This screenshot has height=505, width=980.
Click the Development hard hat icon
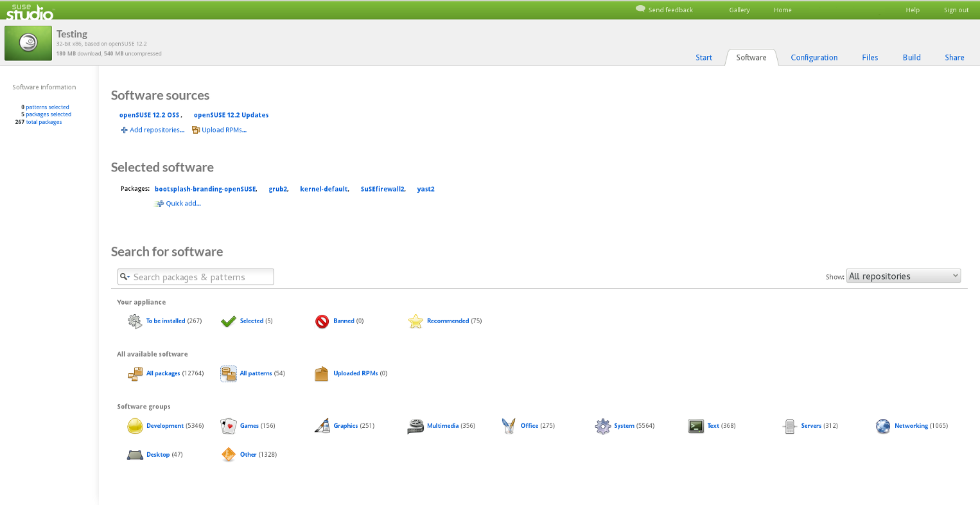click(135, 426)
